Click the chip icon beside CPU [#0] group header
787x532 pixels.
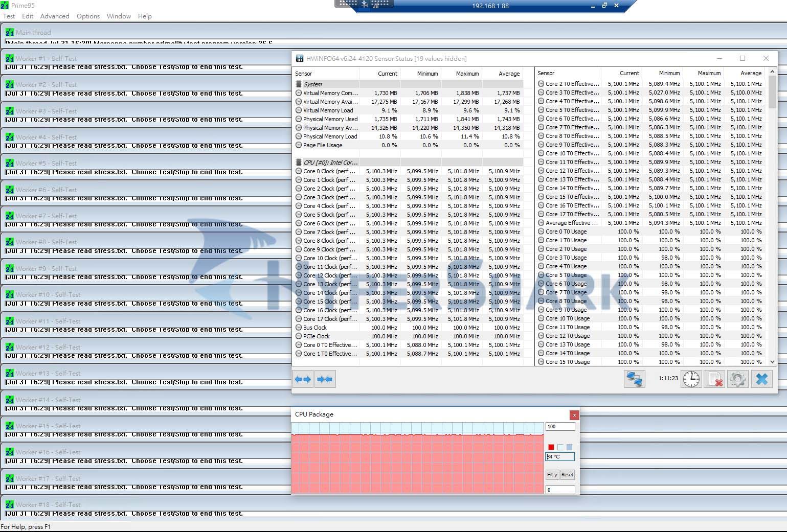point(299,163)
